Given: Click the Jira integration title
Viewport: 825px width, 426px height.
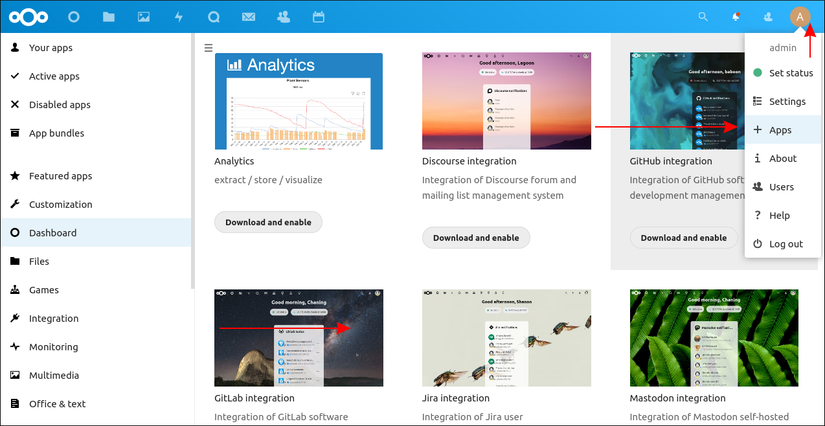Looking at the screenshot, I should [456, 398].
